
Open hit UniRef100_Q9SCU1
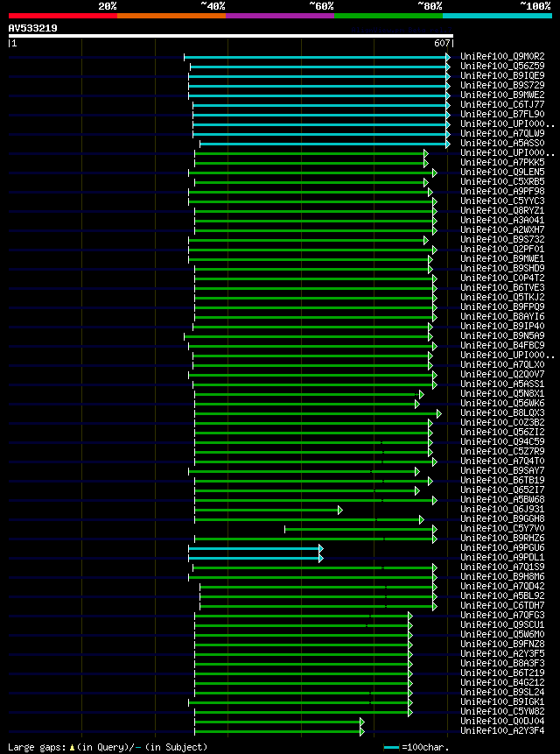pos(502,624)
